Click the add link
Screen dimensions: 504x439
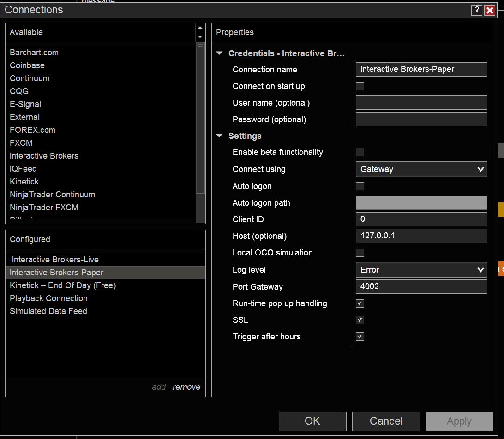point(159,387)
